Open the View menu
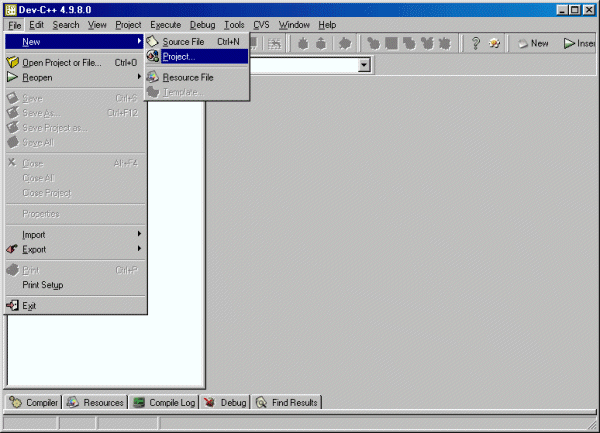This screenshot has width=600, height=433. (97, 25)
